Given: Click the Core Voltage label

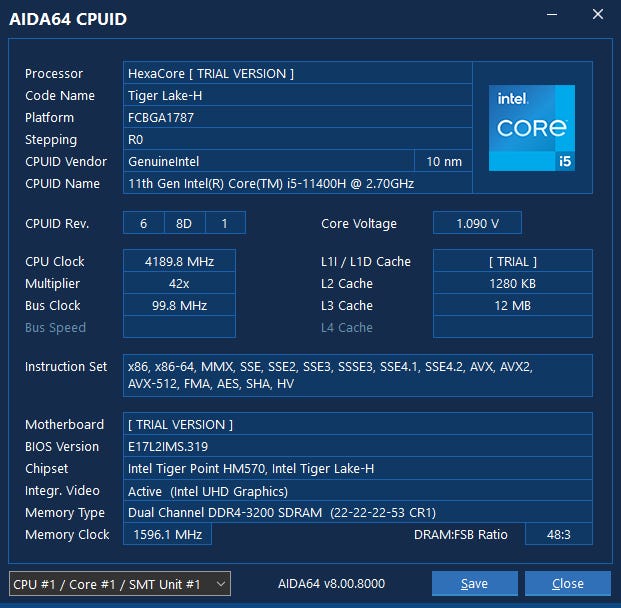Looking at the screenshot, I should pos(359,224).
